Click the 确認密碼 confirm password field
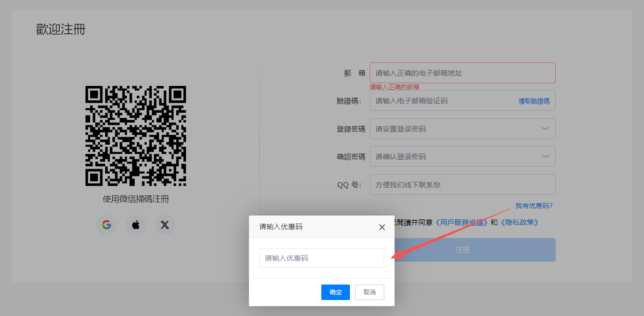644x316 pixels. point(463,156)
